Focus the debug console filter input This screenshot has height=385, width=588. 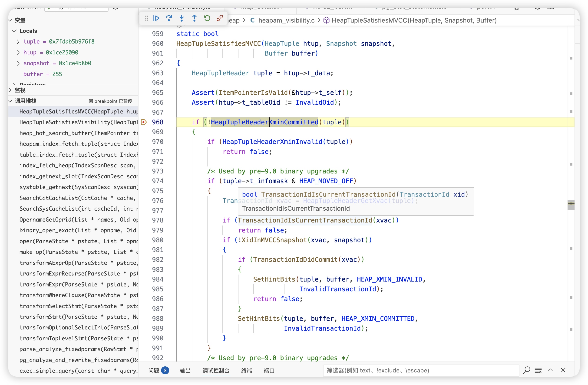420,370
